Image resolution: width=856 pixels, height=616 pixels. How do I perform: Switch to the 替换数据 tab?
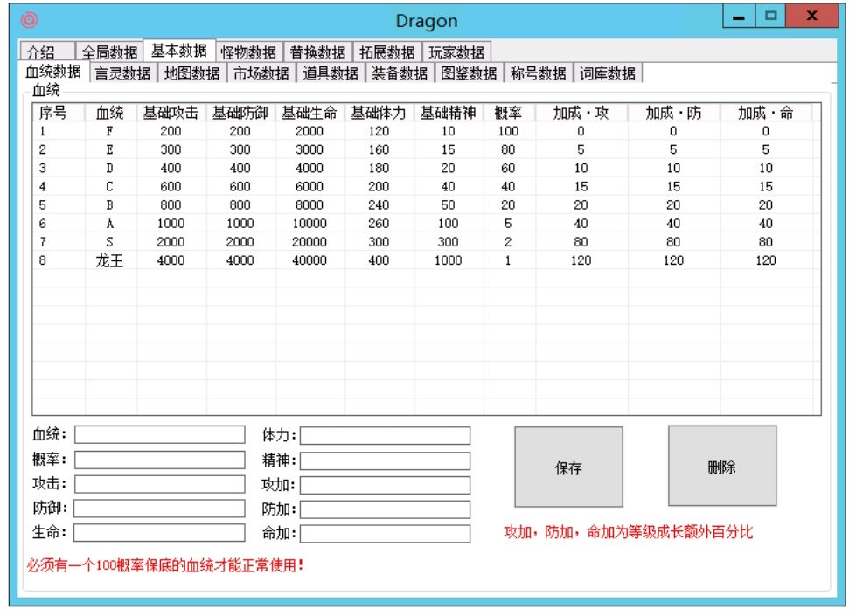point(317,52)
